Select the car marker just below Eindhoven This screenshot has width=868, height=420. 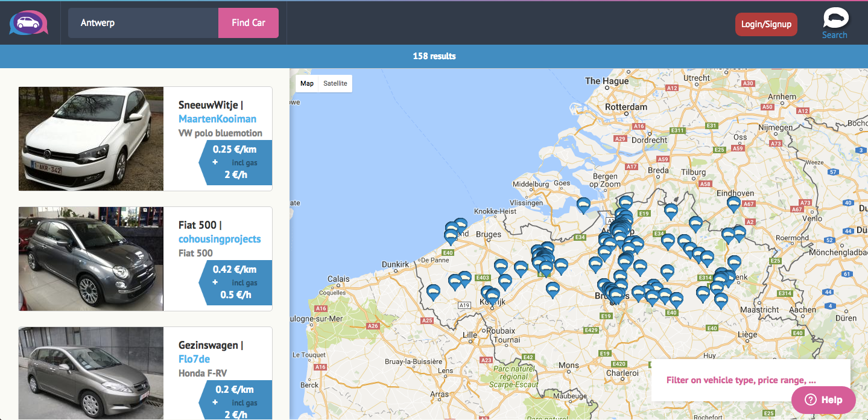point(733,205)
